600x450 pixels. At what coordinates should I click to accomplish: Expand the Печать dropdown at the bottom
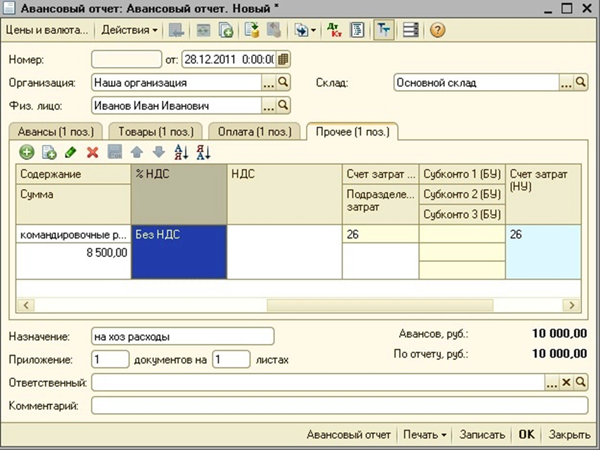pyautogui.click(x=425, y=435)
